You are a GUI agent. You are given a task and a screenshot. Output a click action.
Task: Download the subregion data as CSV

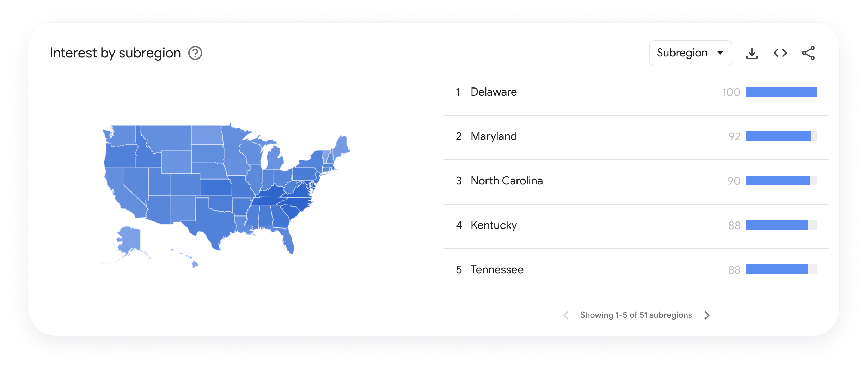[x=752, y=53]
